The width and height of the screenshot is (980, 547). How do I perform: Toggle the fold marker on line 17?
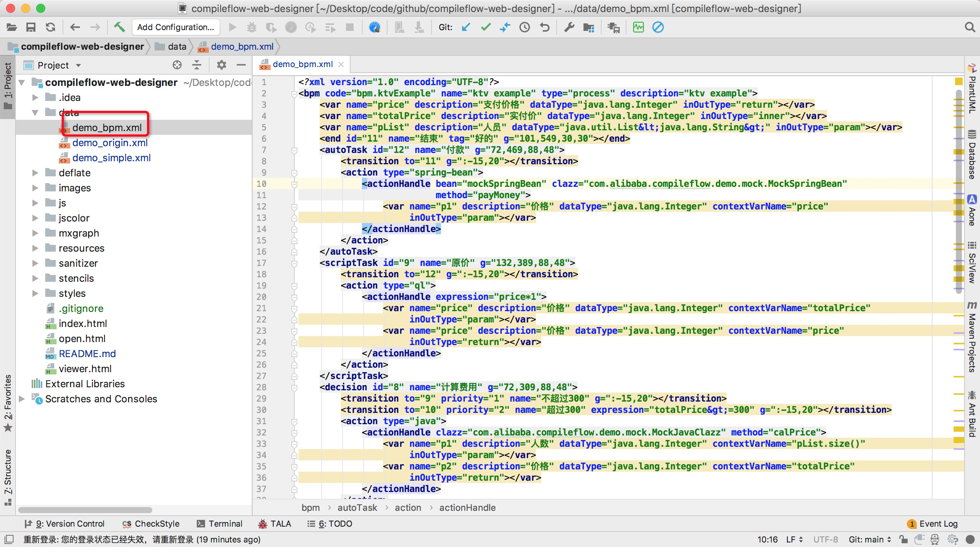(x=294, y=263)
